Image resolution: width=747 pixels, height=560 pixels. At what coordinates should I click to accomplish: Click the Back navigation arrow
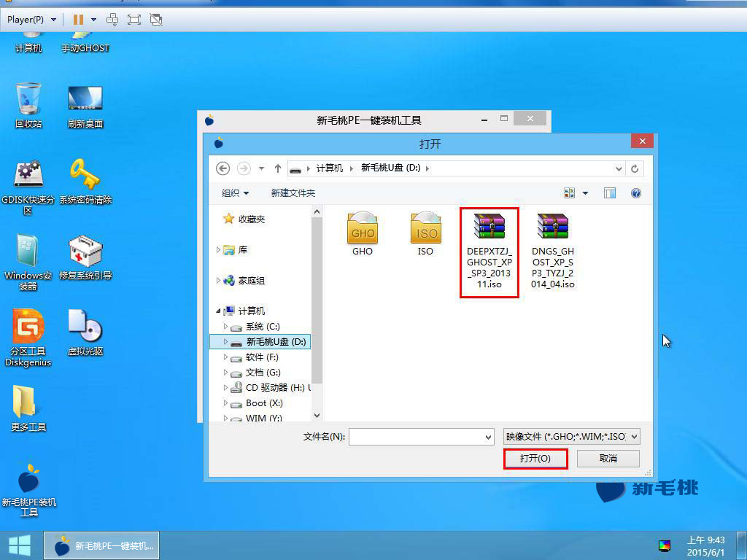click(x=222, y=168)
